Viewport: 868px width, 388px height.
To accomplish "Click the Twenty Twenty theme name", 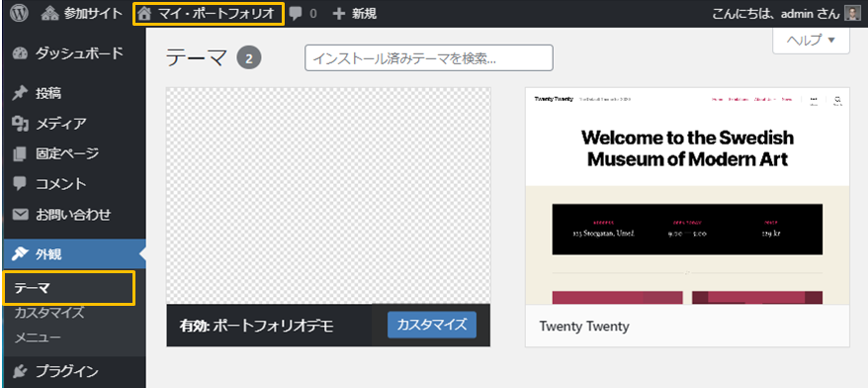I will [x=584, y=326].
